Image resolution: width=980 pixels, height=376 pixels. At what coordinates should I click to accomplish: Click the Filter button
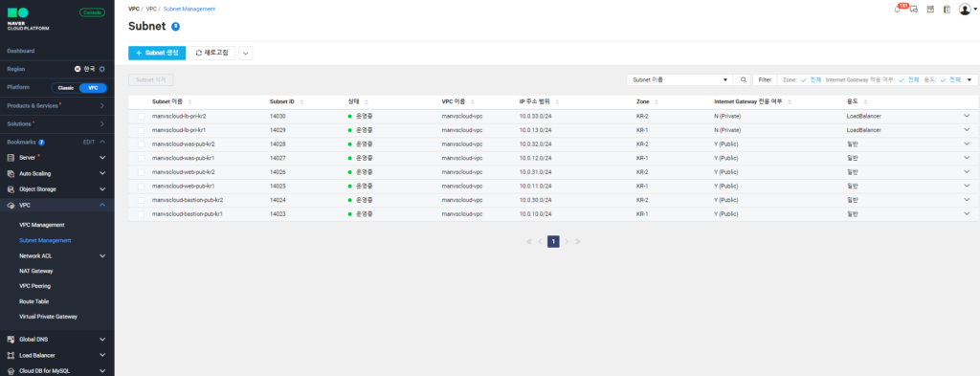765,80
